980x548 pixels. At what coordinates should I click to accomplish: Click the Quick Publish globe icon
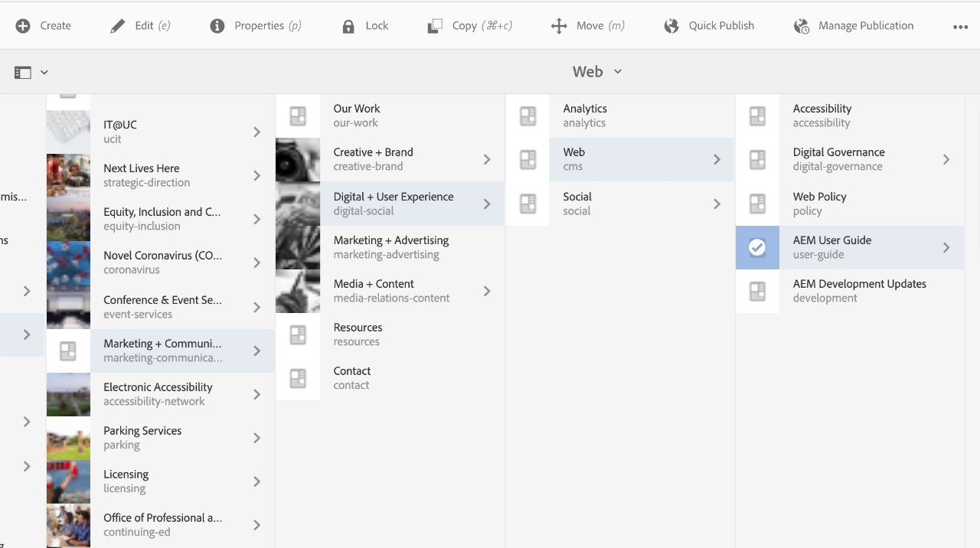coord(671,26)
